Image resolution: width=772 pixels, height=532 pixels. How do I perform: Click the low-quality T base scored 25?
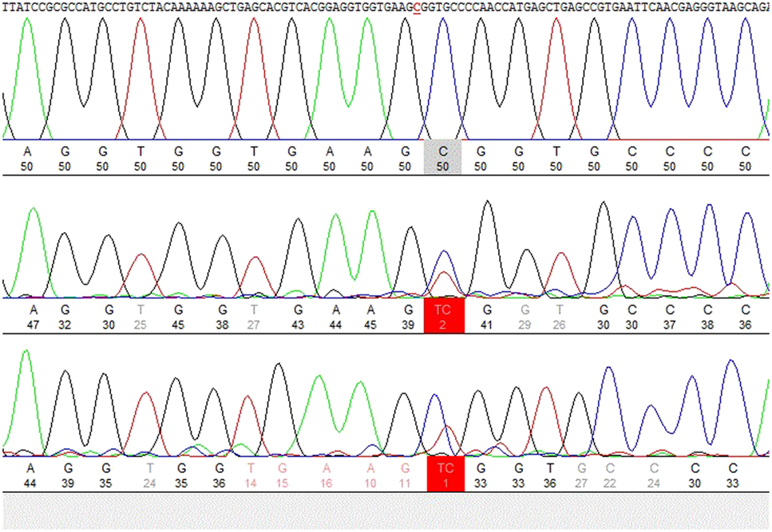pos(141,316)
